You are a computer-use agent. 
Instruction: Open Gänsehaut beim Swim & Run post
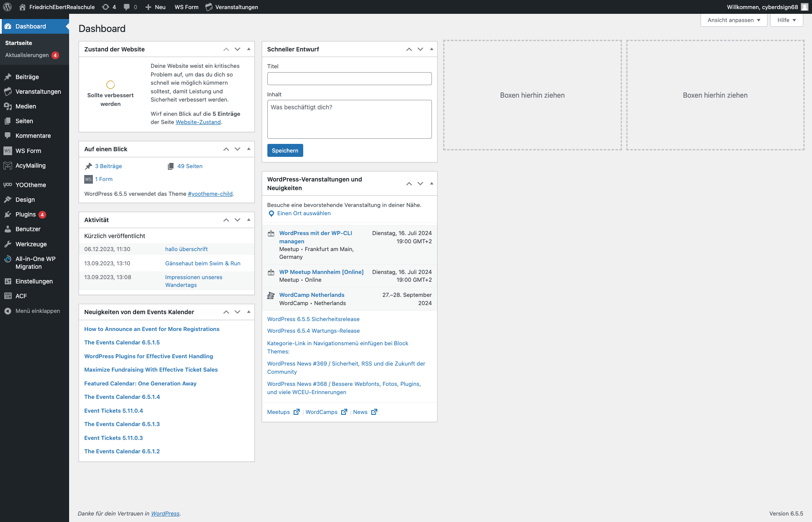click(x=203, y=264)
